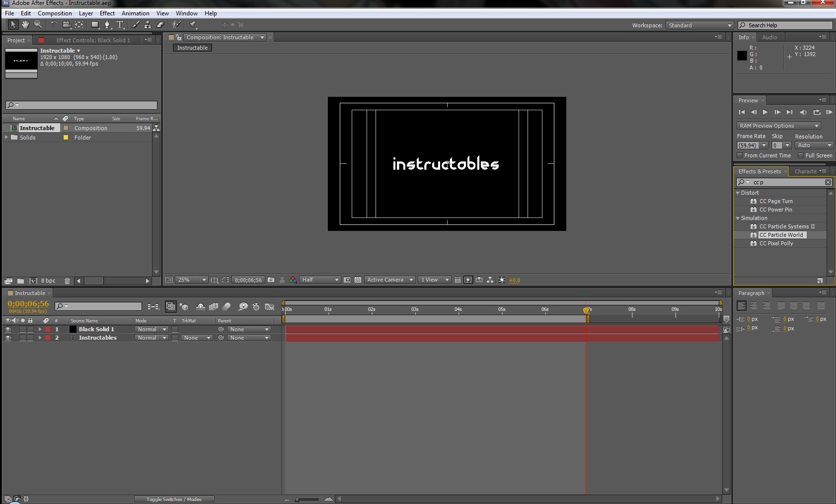Enable From Current Time checkbox
This screenshot has width=836, height=504.
[x=740, y=155]
